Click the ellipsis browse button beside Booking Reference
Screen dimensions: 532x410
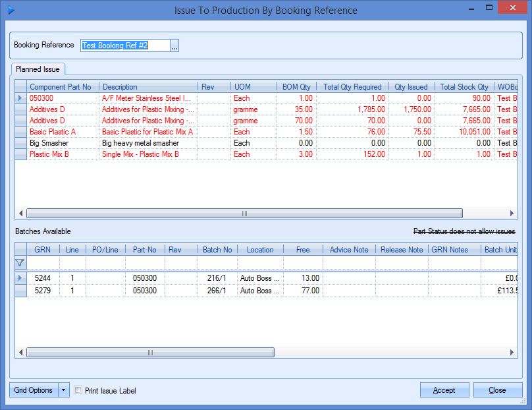tap(174, 45)
